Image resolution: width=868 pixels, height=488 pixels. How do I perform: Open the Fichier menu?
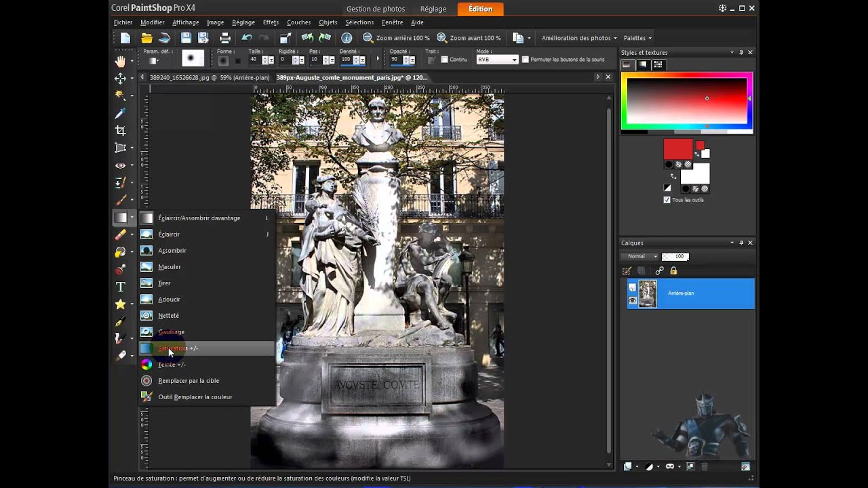coord(123,22)
